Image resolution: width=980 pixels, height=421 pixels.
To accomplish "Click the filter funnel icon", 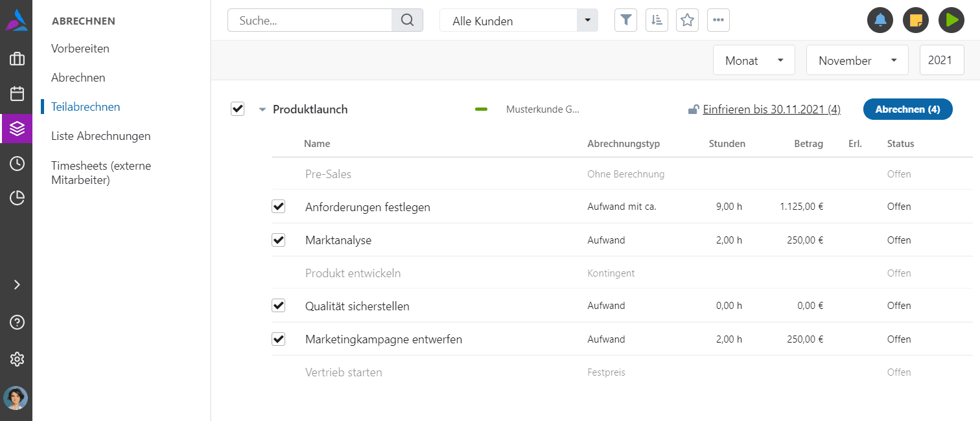I will pos(625,20).
